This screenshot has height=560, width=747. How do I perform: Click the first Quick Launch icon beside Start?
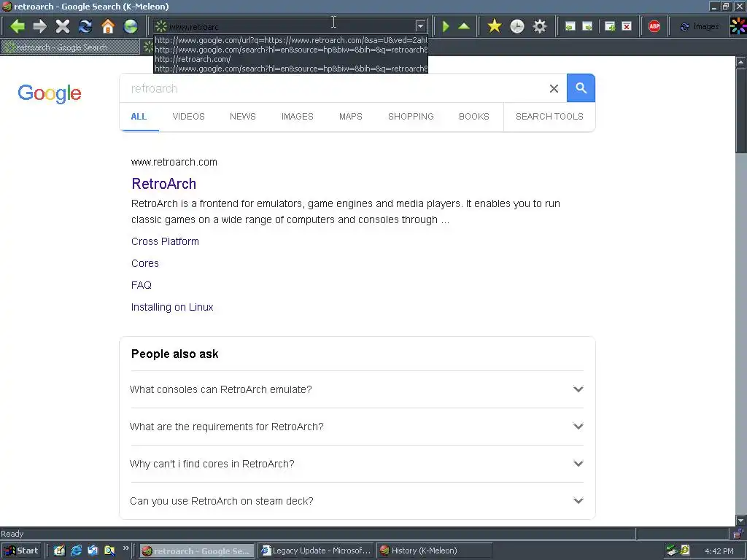[x=59, y=551]
